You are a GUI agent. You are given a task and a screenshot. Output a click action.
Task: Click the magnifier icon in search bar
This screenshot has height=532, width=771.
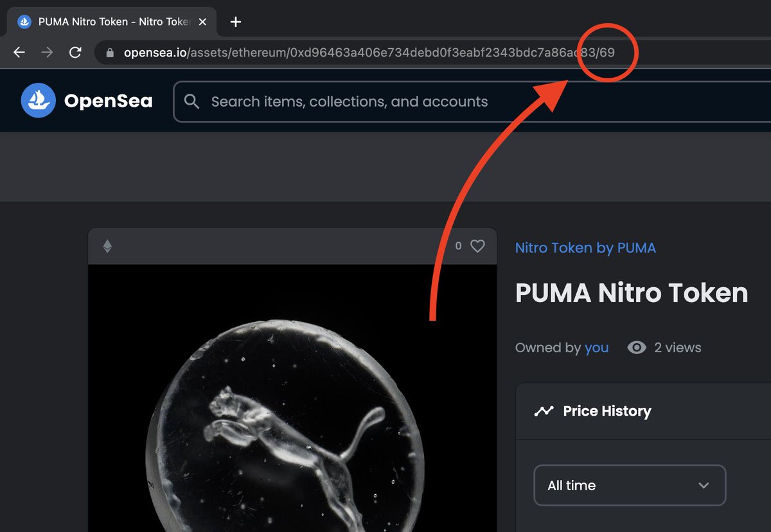[x=191, y=101]
